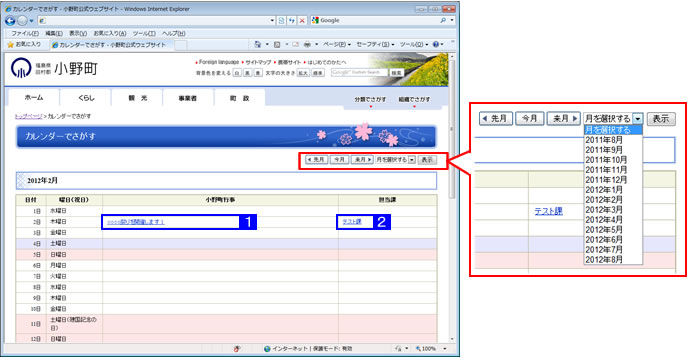Screen dimensions: 691x364
Task: Set background color to 黒
Action: [x=248, y=73]
